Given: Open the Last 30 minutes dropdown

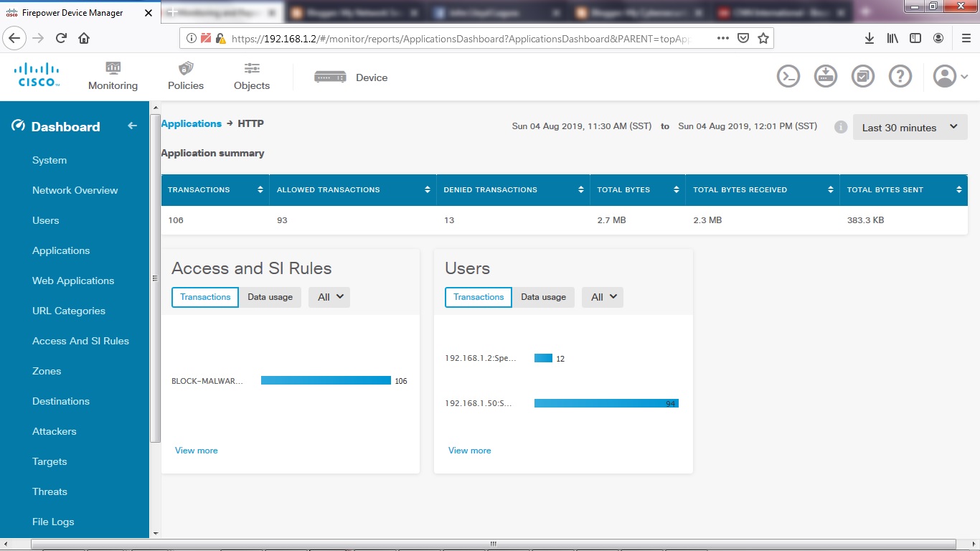Looking at the screenshot, I should [x=910, y=127].
